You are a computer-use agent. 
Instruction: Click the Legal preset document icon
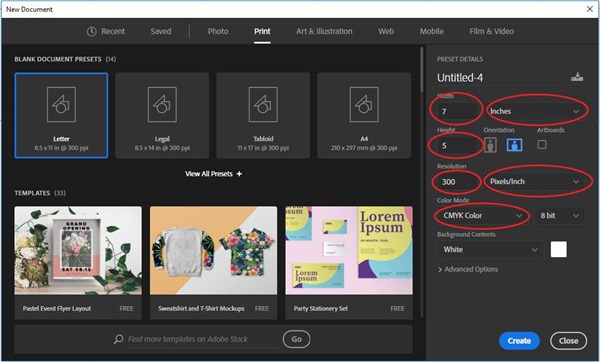point(162,104)
